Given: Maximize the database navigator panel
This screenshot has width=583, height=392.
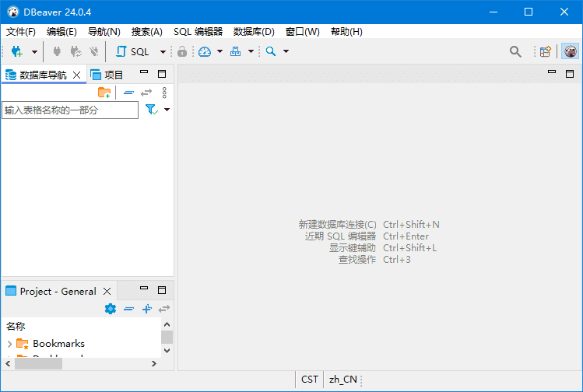Looking at the screenshot, I should coord(162,74).
